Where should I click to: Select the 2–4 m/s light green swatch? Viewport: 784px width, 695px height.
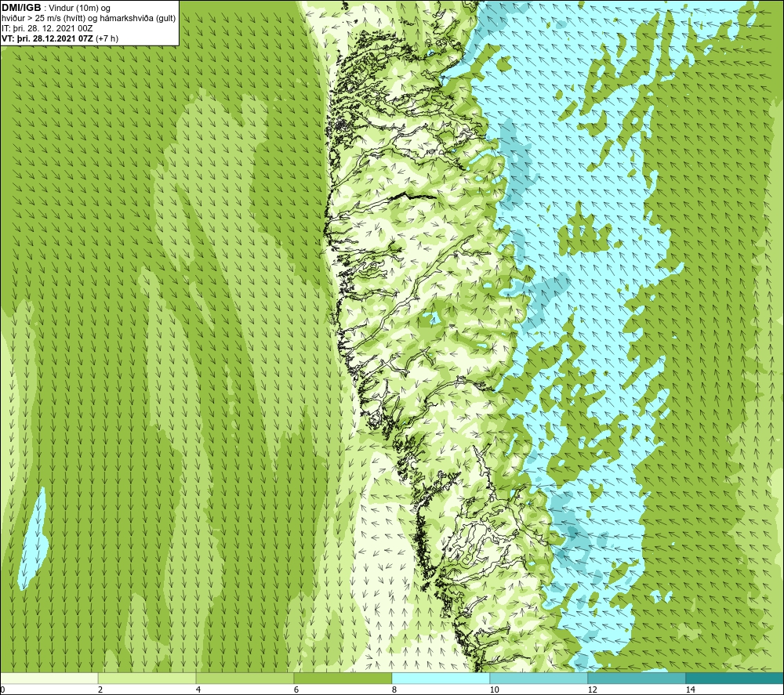[x=147, y=679]
